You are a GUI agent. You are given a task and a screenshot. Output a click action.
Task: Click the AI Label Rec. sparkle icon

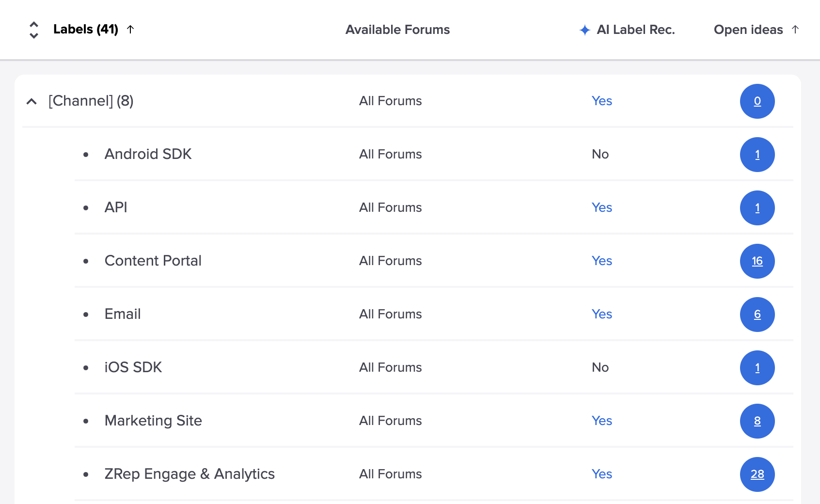click(x=585, y=30)
